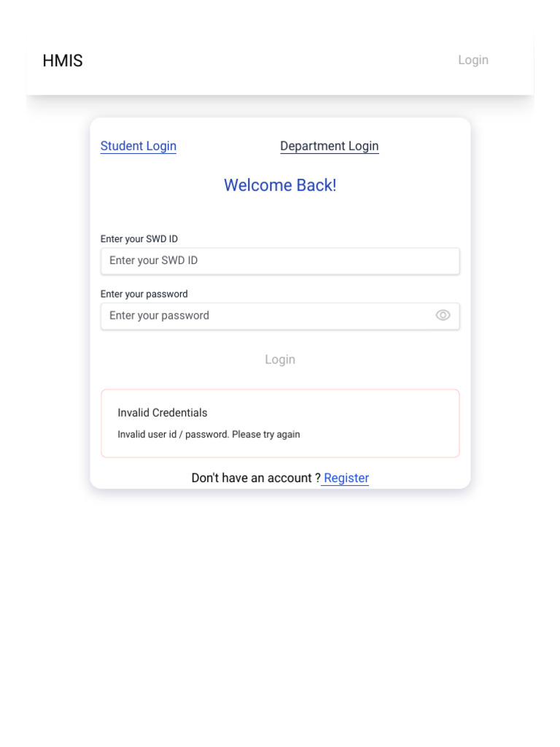This screenshot has width=560, height=747.
Task: Click the "Enter your password" field label
Action: coord(144,294)
